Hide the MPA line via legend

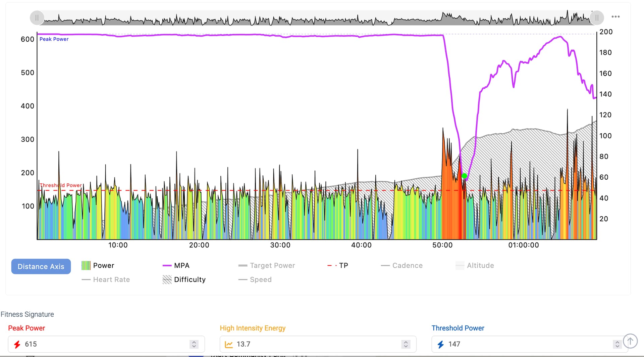176,266
